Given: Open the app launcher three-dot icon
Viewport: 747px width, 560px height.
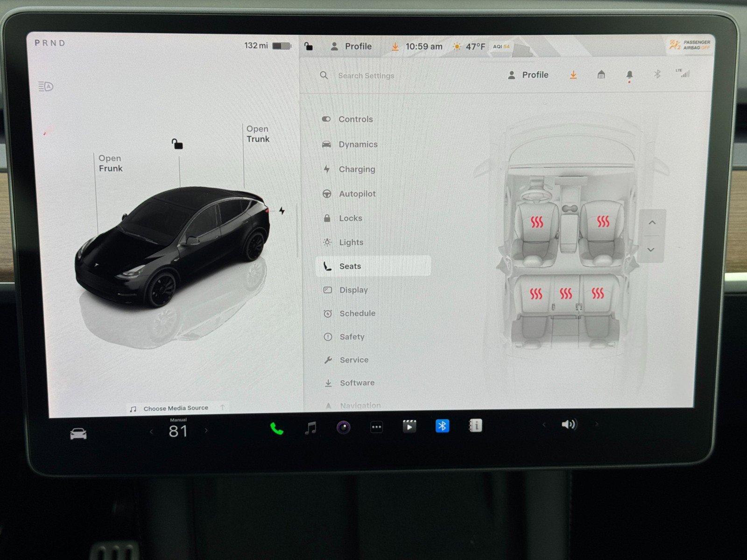Looking at the screenshot, I should pos(376,426).
